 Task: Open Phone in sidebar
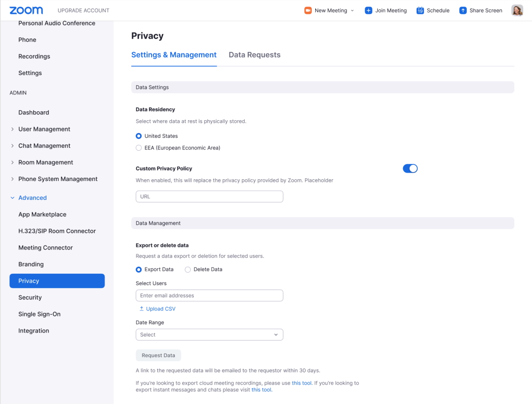27,40
